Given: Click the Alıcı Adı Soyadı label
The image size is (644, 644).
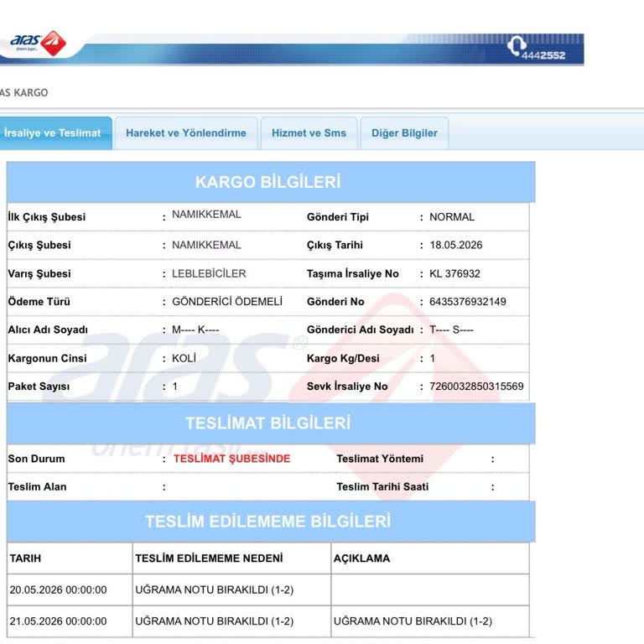Looking at the screenshot, I should (48, 330).
